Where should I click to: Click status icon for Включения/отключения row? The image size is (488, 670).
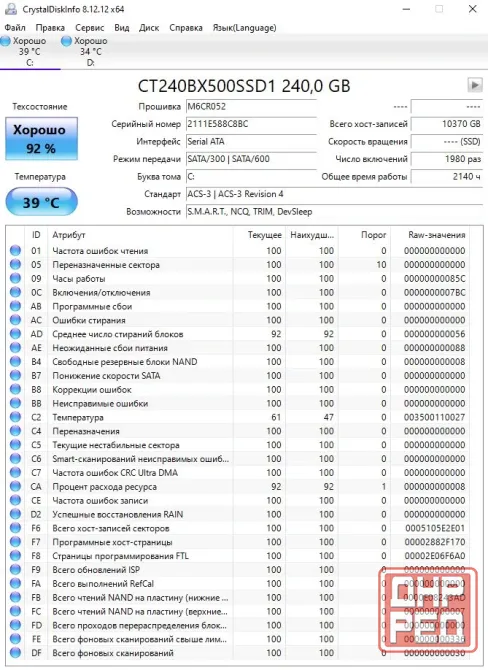point(15,292)
